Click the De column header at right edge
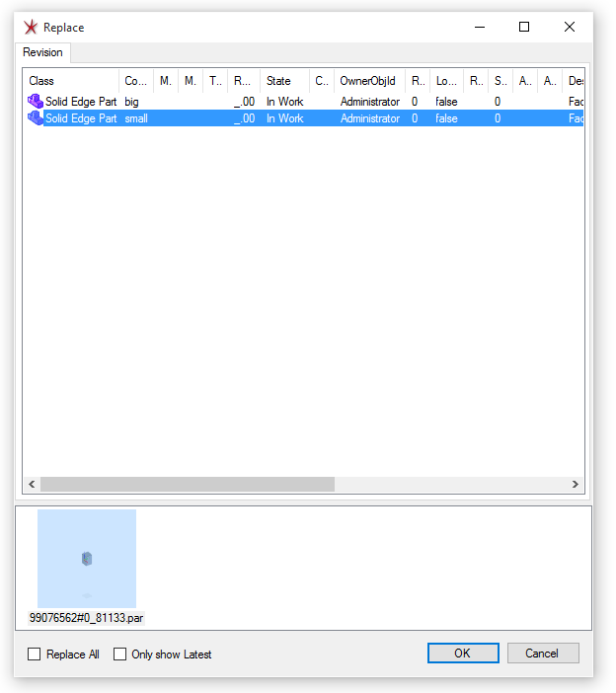Screen dimensions: 616x693 pos(574,81)
